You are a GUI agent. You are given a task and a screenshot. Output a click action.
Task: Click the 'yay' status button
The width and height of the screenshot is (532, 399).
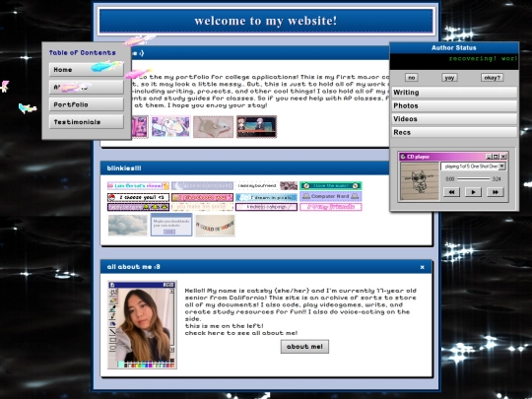click(449, 78)
